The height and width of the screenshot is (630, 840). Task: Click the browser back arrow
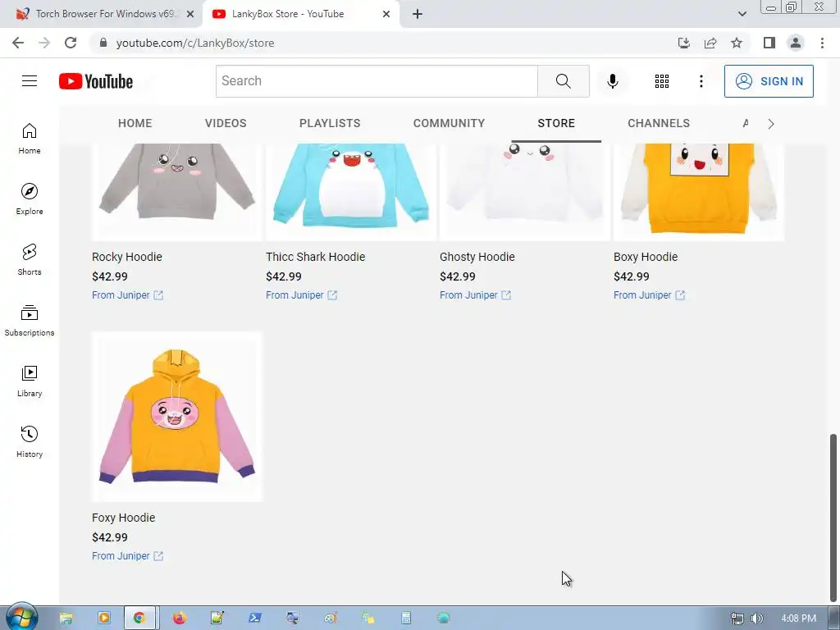pyautogui.click(x=18, y=43)
